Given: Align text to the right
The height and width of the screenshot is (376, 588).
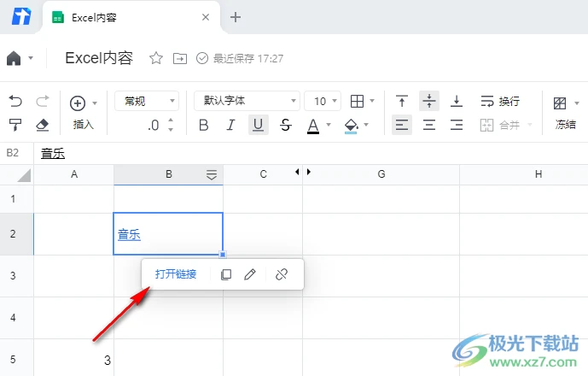Looking at the screenshot, I should 457,125.
